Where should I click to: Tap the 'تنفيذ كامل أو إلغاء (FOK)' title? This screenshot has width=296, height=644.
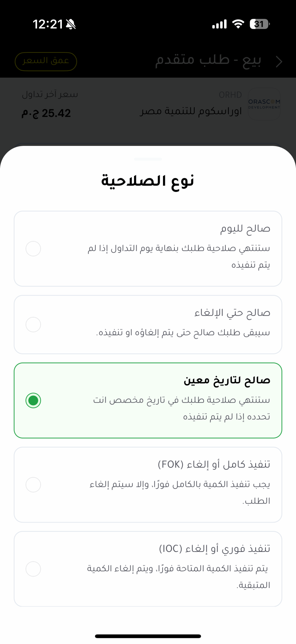tap(214, 464)
